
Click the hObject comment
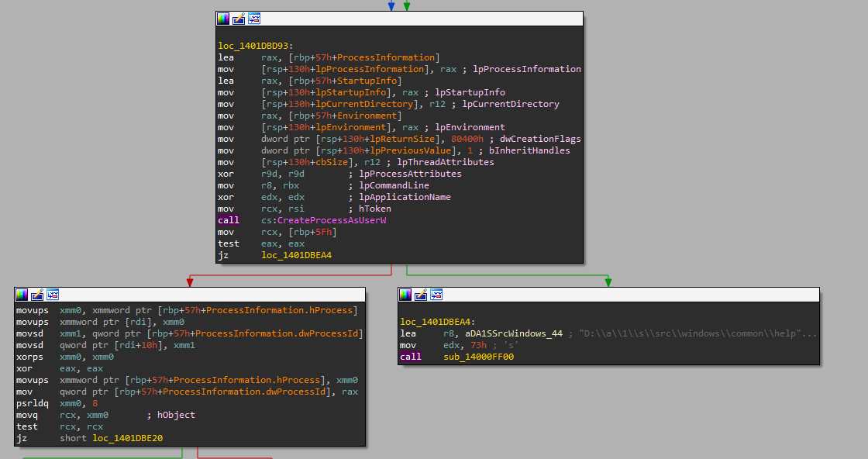click(176, 415)
